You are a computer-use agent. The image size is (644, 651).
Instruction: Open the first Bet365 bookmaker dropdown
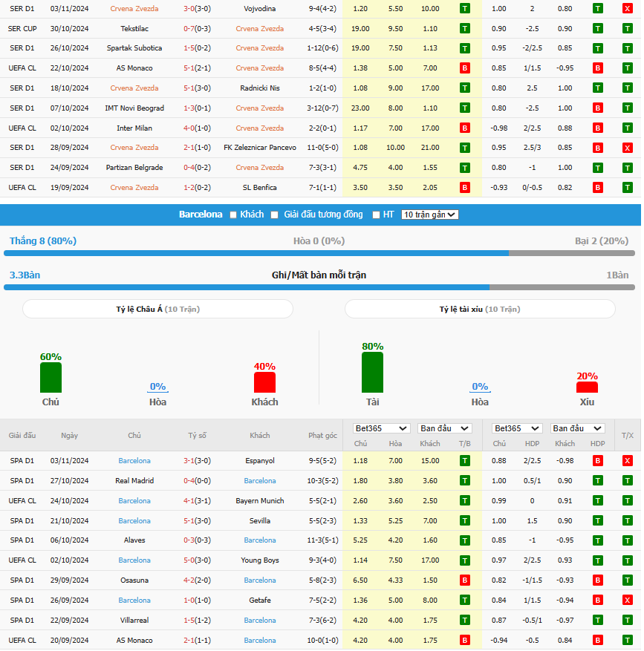pyautogui.click(x=381, y=428)
